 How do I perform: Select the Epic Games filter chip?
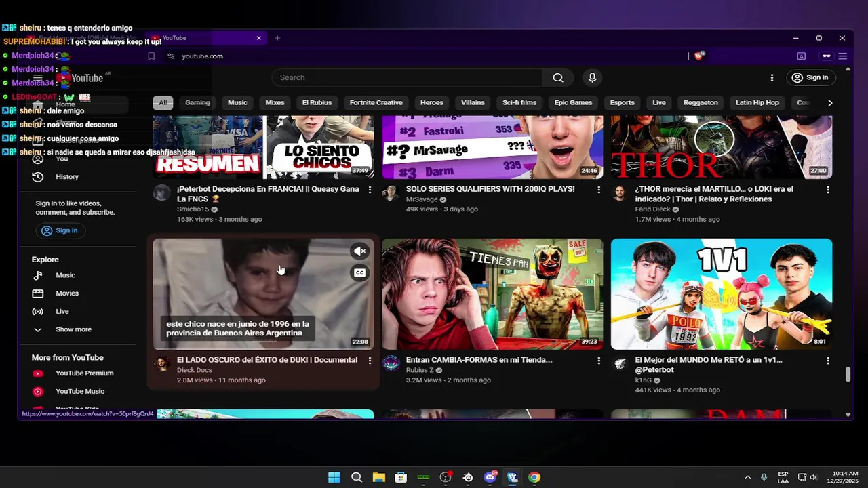point(573,102)
